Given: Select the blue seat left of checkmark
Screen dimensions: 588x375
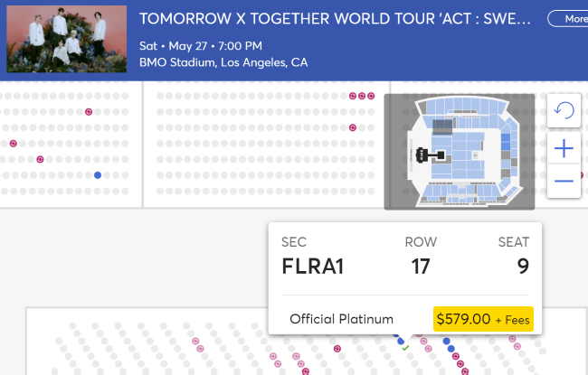Looking at the screenshot, I should pyautogui.click(x=400, y=341).
